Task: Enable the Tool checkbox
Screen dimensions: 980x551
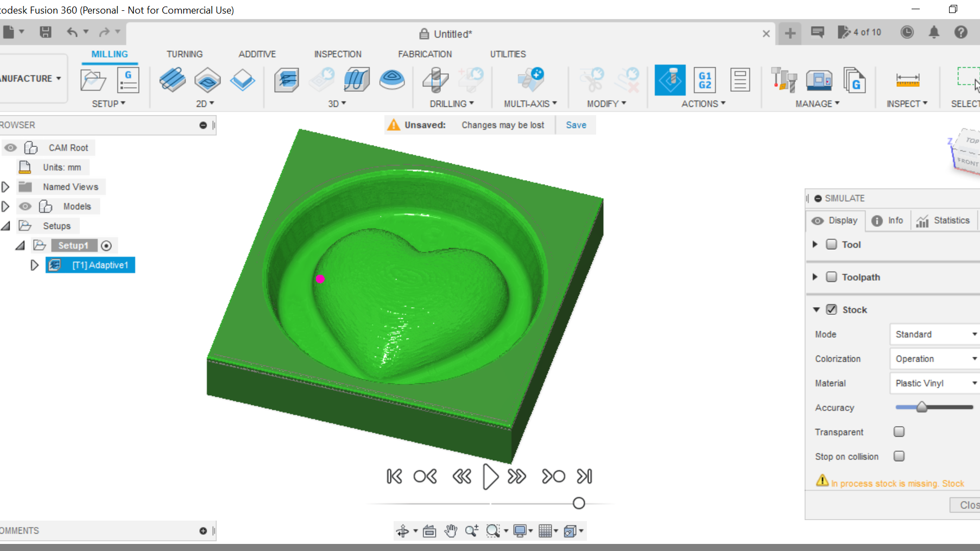Action: coord(831,244)
